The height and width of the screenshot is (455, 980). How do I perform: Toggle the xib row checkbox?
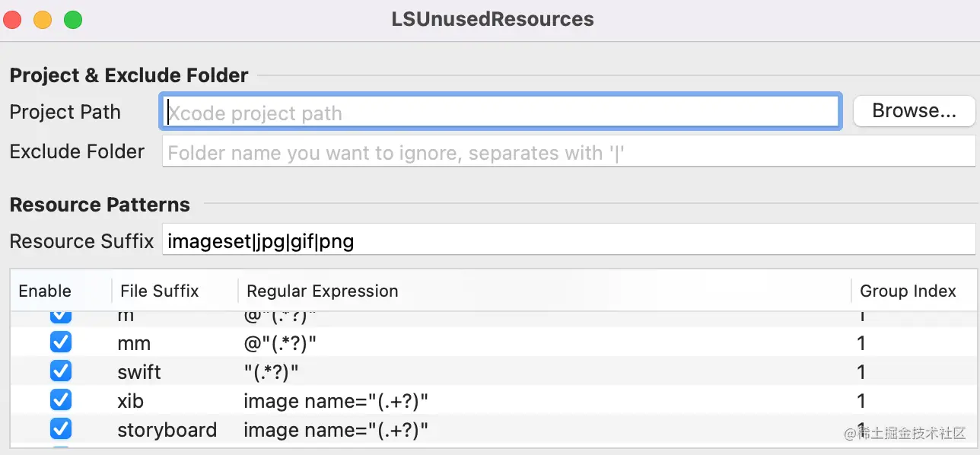click(61, 400)
